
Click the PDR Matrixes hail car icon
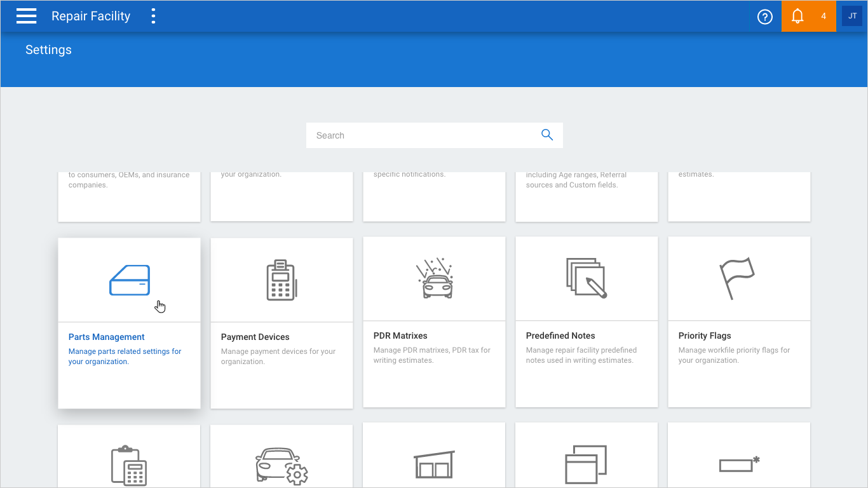click(x=434, y=279)
